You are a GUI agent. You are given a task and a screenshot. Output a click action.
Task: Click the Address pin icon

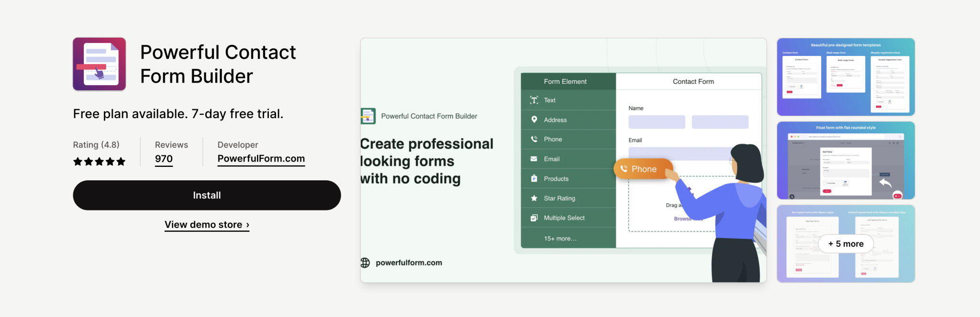coord(534,120)
